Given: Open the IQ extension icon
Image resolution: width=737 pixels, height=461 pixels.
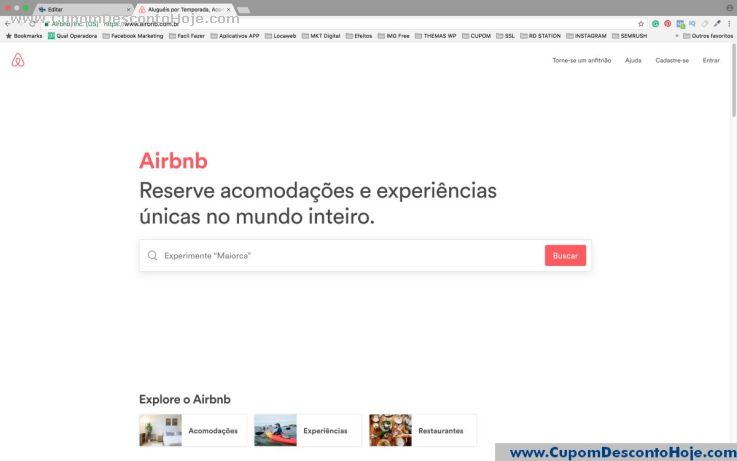Looking at the screenshot, I should coord(692,23).
